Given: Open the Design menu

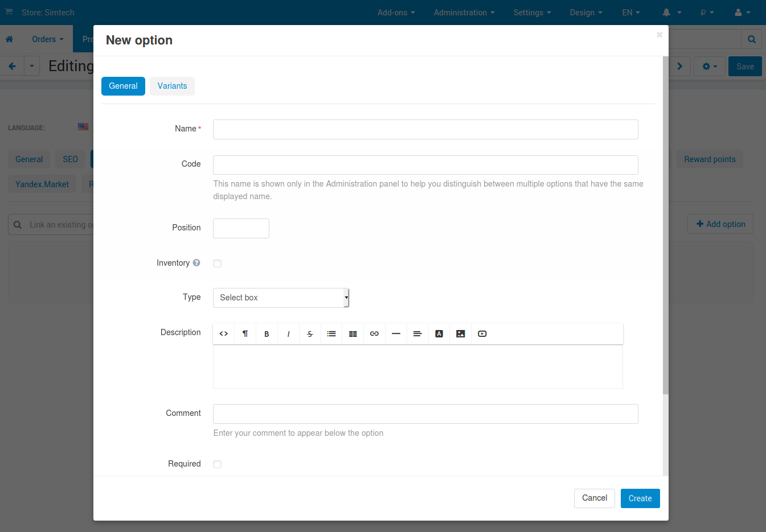Looking at the screenshot, I should point(586,13).
